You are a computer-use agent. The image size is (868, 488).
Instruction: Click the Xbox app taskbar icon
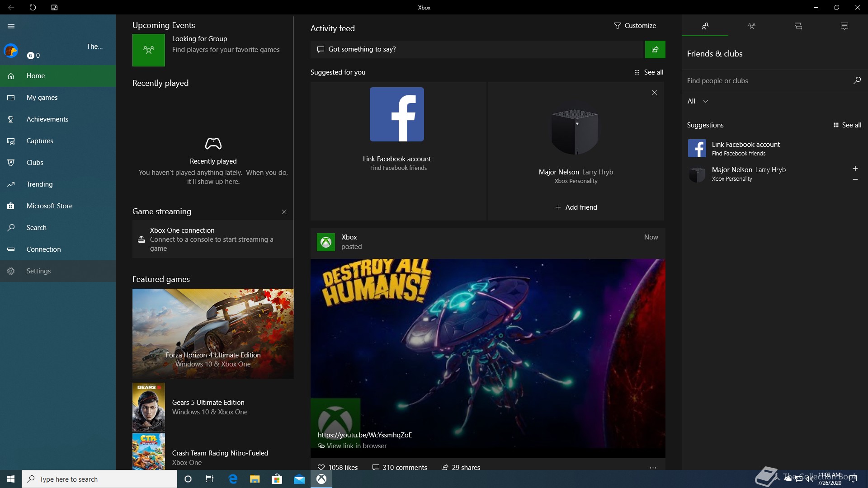(x=321, y=479)
